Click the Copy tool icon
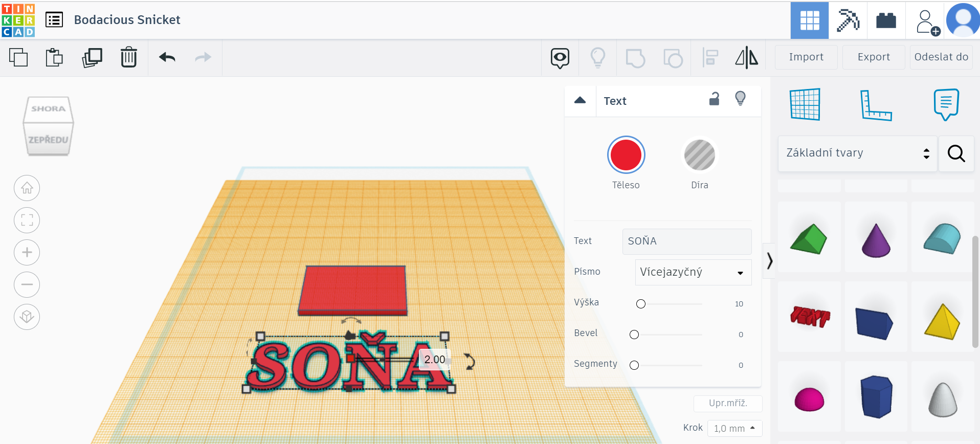This screenshot has height=444, width=980. click(x=18, y=57)
